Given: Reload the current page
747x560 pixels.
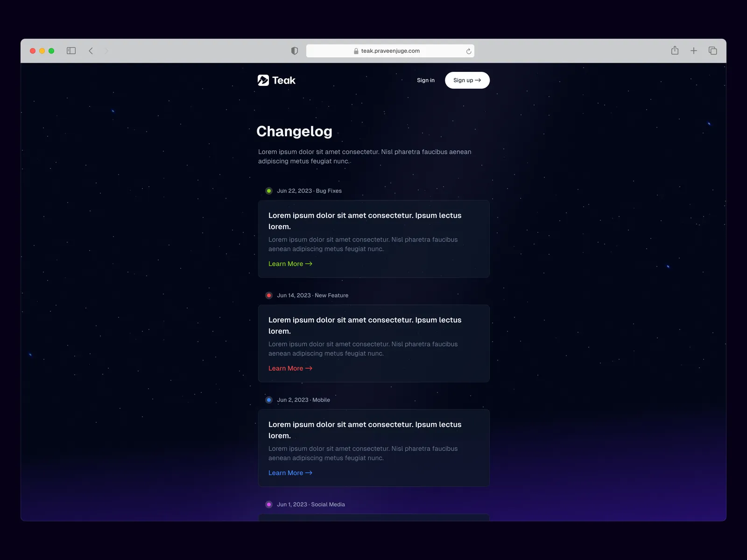Looking at the screenshot, I should click(468, 51).
